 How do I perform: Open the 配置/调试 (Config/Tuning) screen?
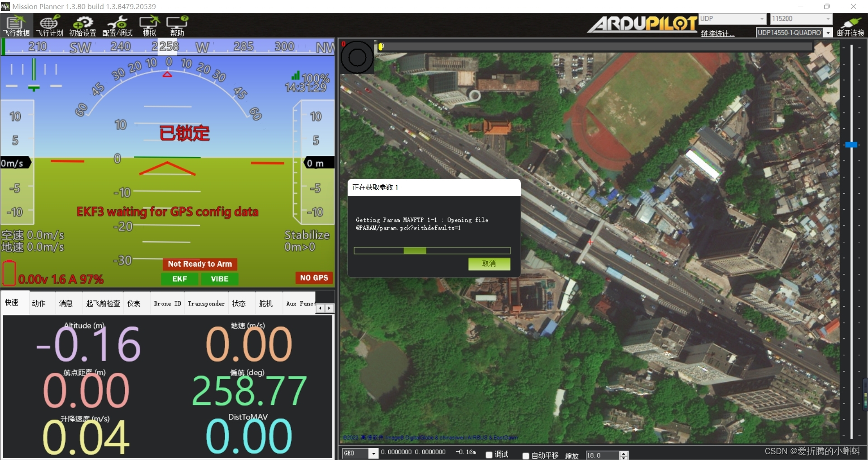pos(117,26)
